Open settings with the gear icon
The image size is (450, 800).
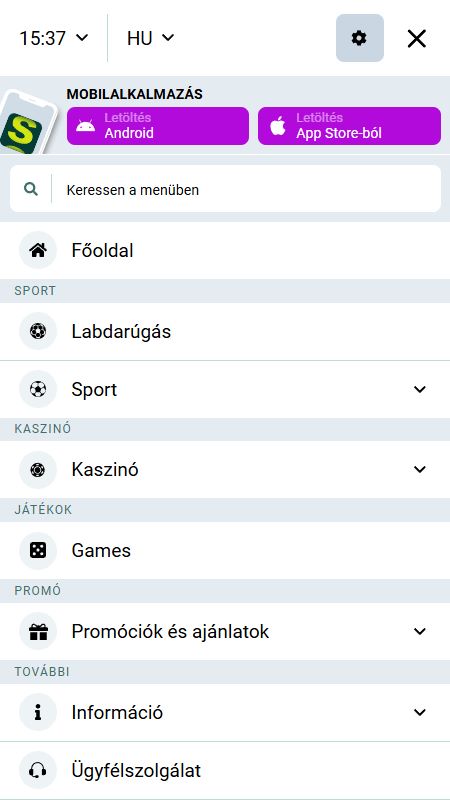tap(360, 38)
